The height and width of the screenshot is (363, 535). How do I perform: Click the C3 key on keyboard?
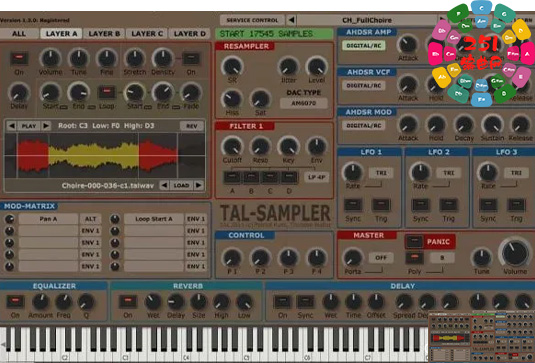click(x=125, y=345)
